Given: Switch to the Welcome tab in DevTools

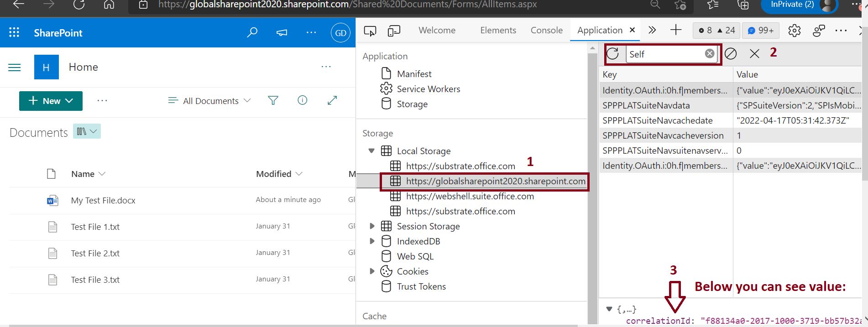Looking at the screenshot, I should click(x=437, y=30).
